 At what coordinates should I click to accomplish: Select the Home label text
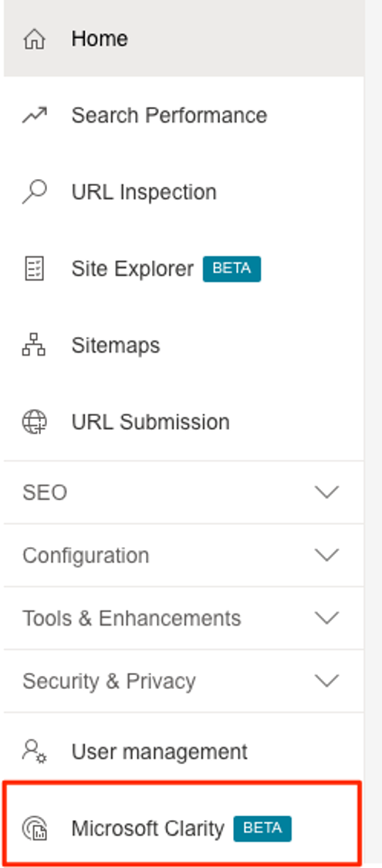tap(100, 39)
